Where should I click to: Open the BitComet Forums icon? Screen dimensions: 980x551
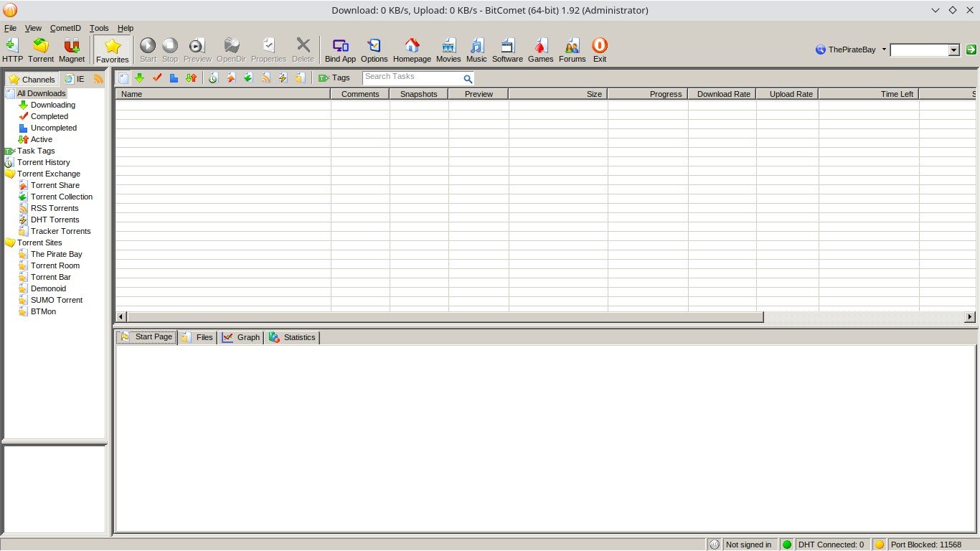pos(572,49)
